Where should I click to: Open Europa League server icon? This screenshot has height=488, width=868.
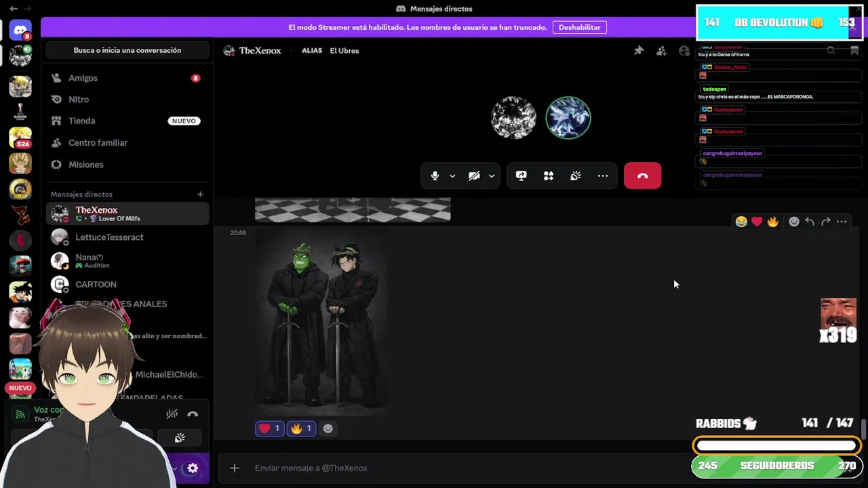[x=20, y=112]
